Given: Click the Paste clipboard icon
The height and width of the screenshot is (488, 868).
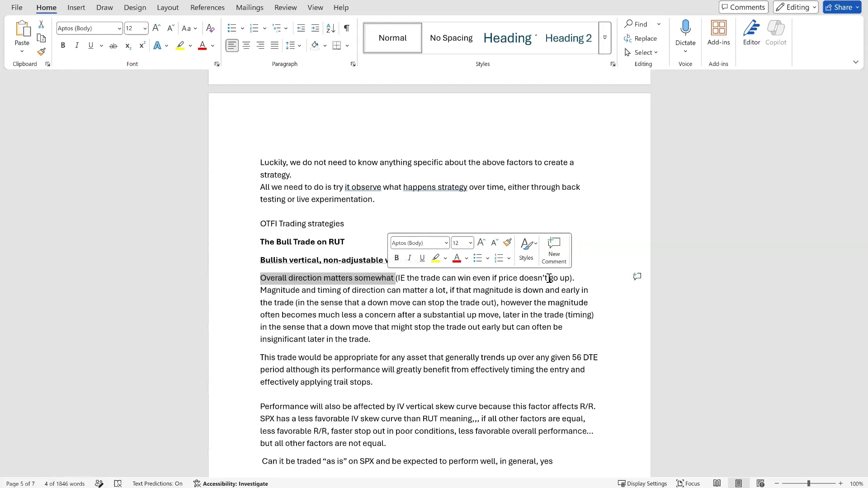Looking at the screenshot, I should pos(22,28).
